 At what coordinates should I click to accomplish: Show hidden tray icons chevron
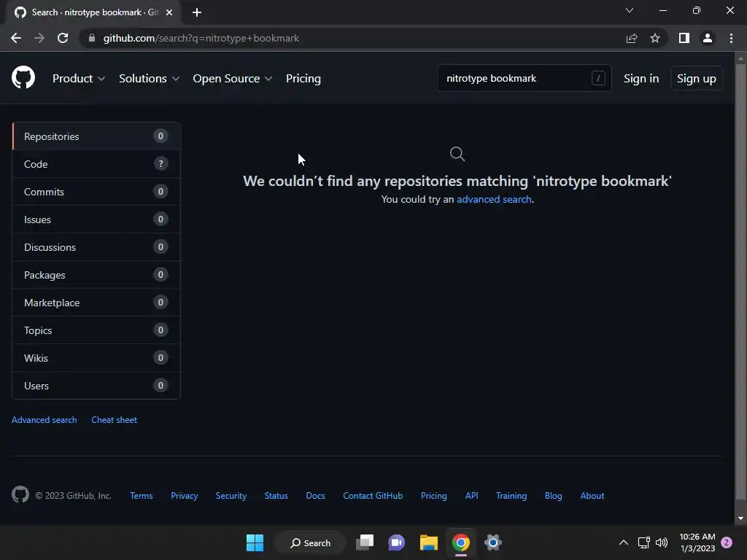[624, 542]
